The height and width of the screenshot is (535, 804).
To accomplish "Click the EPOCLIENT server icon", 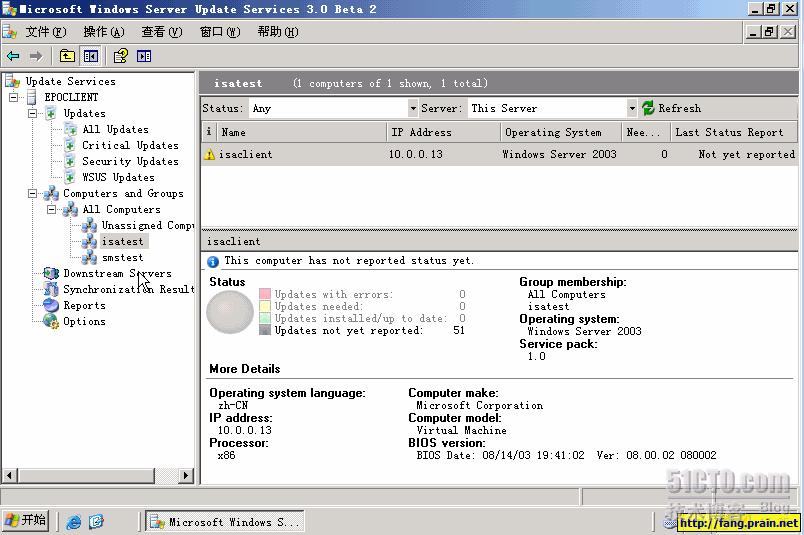I will pos(32,97).
